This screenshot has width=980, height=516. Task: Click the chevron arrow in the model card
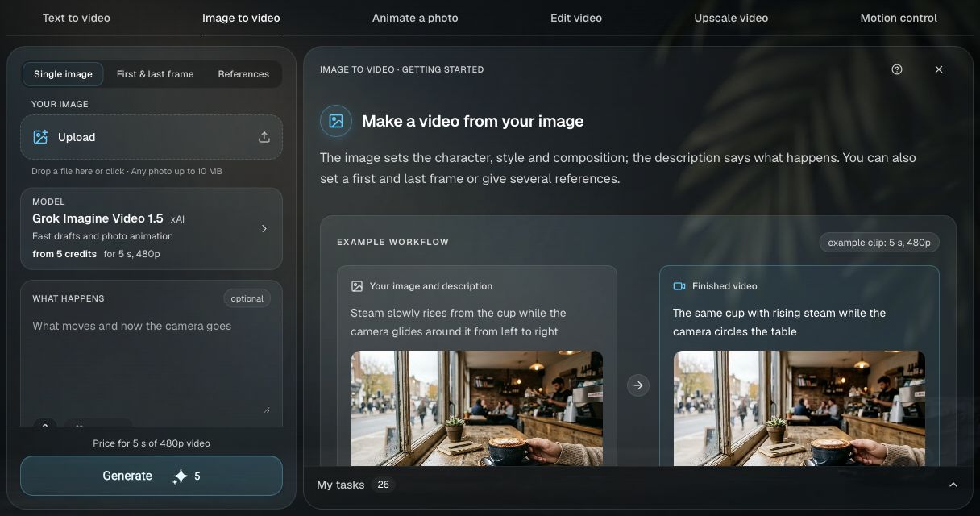[264, 229]
